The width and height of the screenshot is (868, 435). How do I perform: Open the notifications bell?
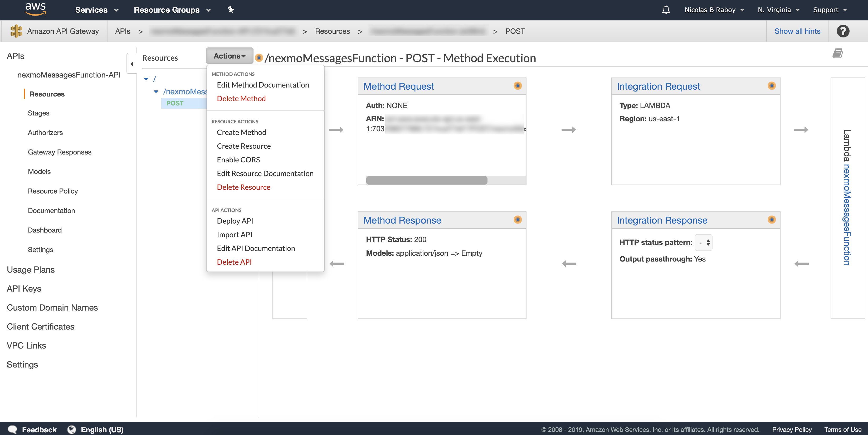(x=666, y=10)
